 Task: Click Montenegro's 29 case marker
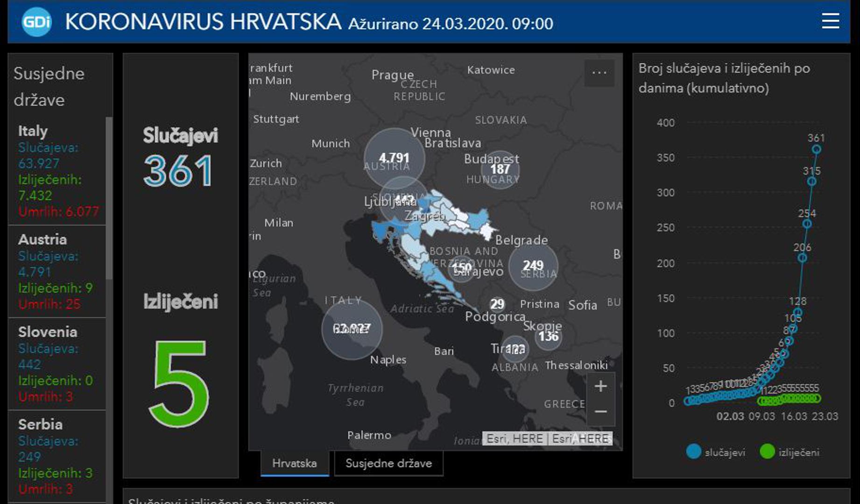(497, 304)
